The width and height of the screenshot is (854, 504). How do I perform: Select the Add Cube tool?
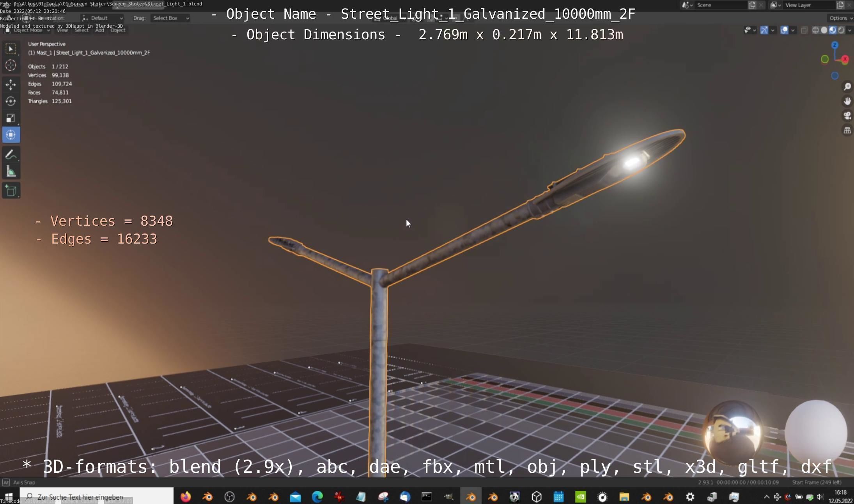[x=11, y=191]
